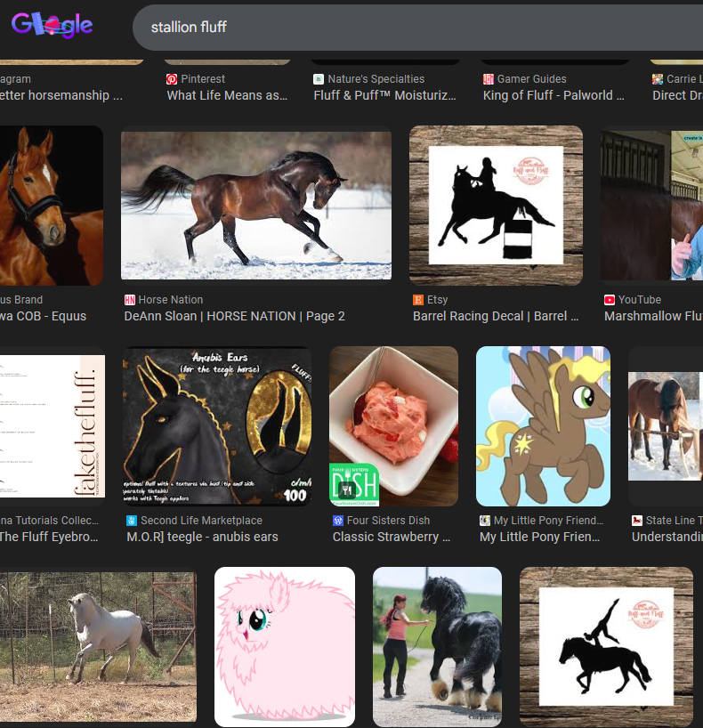
Task: Click the 'My Little Pony Friend...' source label
Action: point(548,521)
